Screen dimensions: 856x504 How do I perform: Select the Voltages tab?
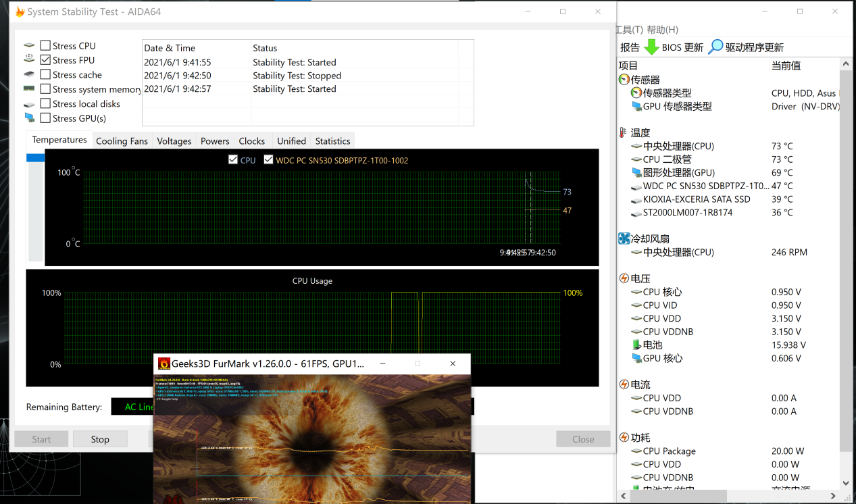point(174,141)
